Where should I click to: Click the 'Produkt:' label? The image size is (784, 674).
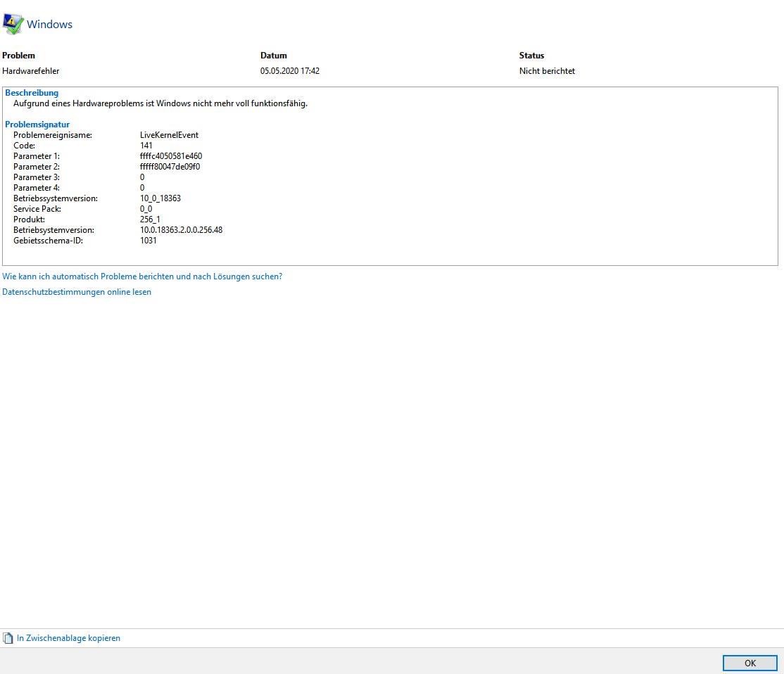(x=29, y=220)
